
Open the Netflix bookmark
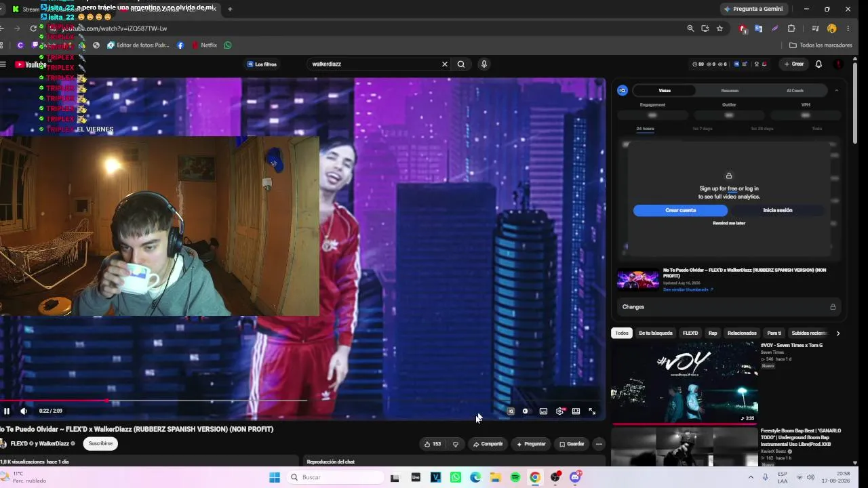(x=204, y=45)
